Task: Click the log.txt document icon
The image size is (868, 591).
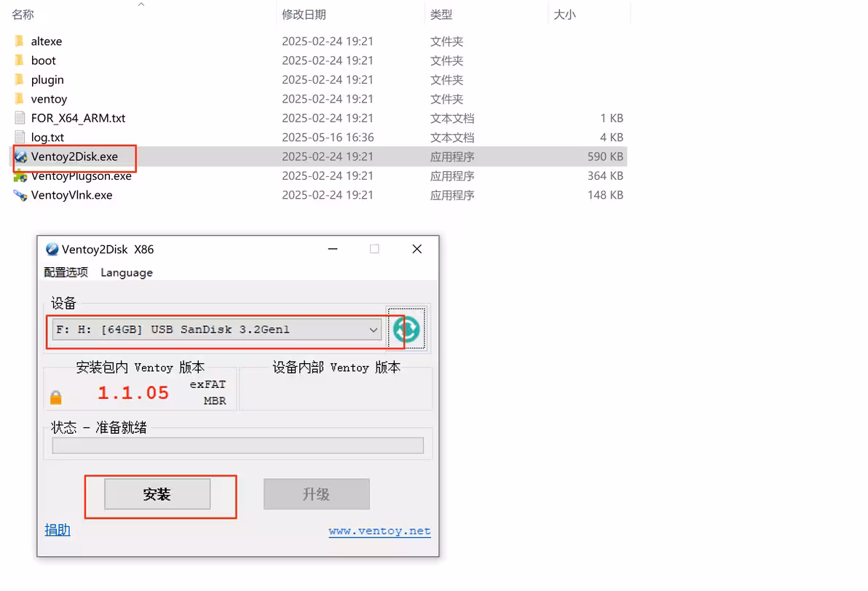Action: 20,138
